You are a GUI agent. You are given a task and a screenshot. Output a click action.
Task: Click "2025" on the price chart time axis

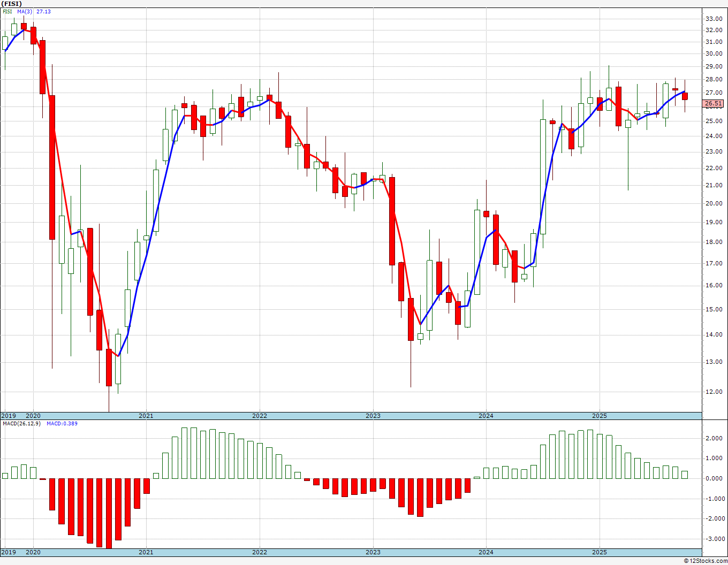tap(600, 416)
